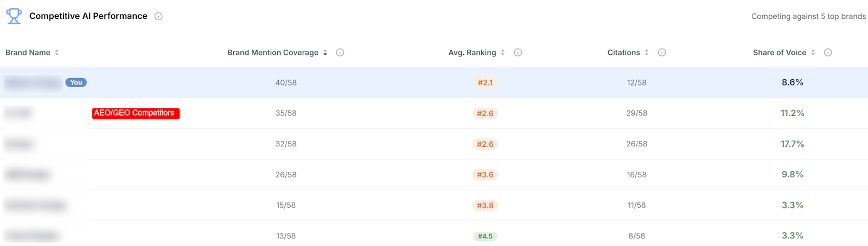Sort by Citations column arrows
The image size is (868, 246).
click(647, 53)
